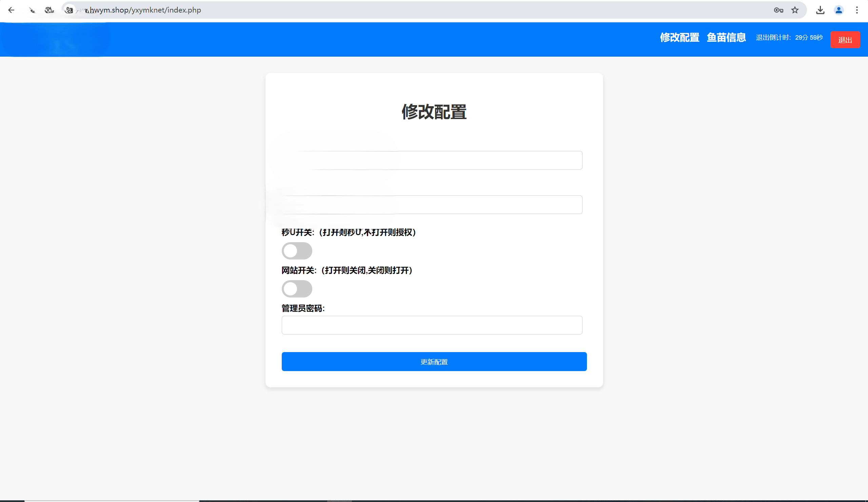Bookmark this page with the star icon
This screenshot has width=868, height=502.
(795, 10)
